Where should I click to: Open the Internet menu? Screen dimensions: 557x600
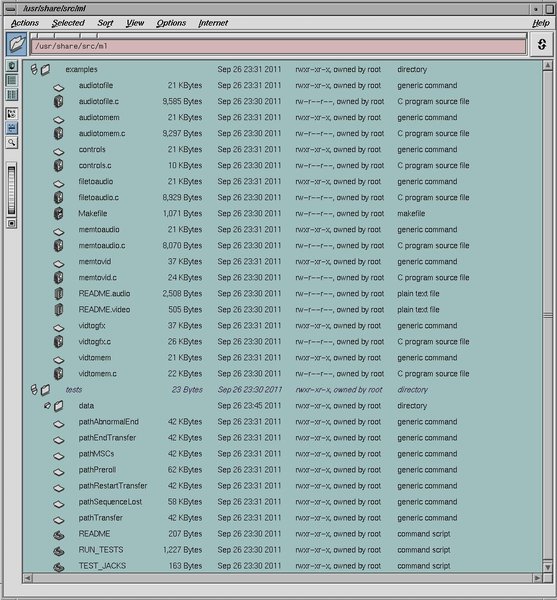(213, 23)
